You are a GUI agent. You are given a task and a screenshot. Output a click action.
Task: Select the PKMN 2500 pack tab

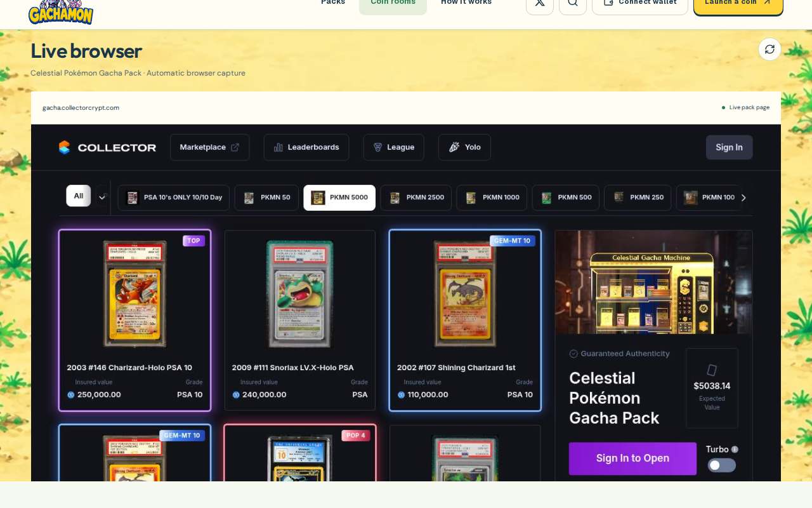[x=416, y=197]
